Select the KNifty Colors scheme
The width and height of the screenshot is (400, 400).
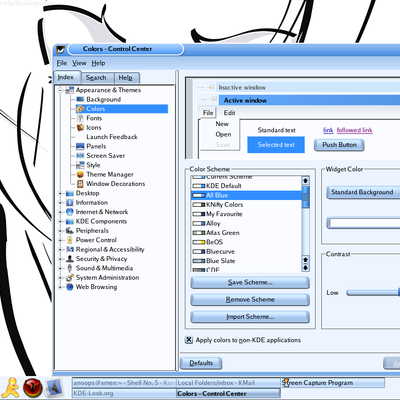247,205
